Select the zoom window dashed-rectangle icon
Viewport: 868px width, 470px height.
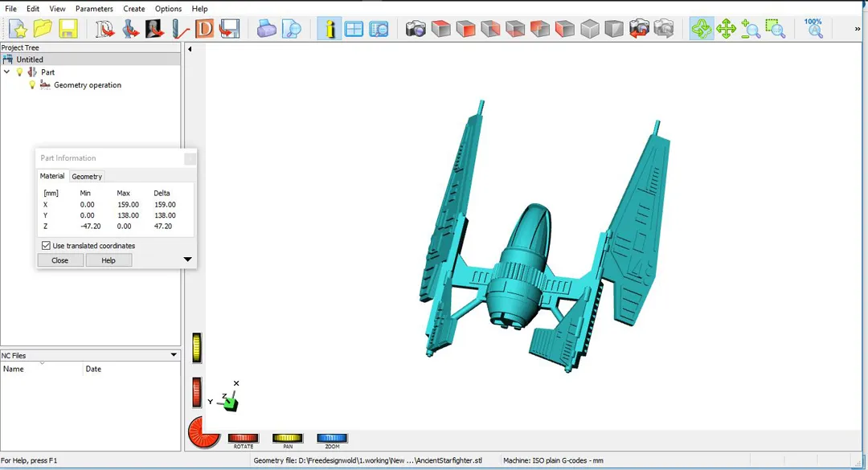tap(776, 29)
